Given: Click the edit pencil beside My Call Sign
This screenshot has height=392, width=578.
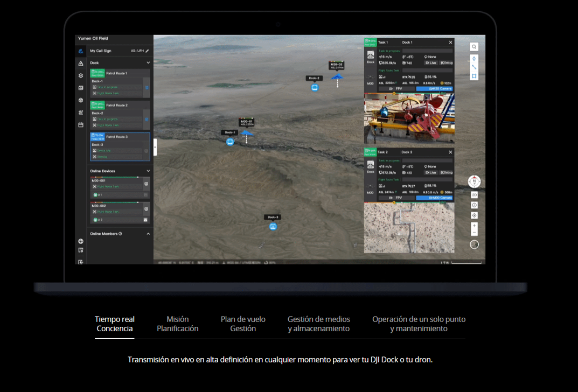Looking at the screenshot, I should point(147,51).
